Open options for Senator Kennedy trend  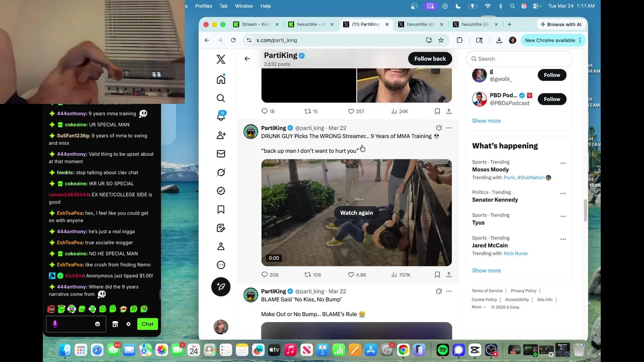(563, 193)
